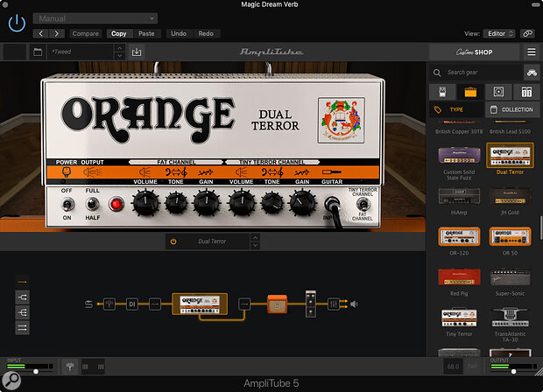Screen dimensions: 543x392
Task: Click the Tiny Terror Channel Gain knob
Action: coord(302,203)
